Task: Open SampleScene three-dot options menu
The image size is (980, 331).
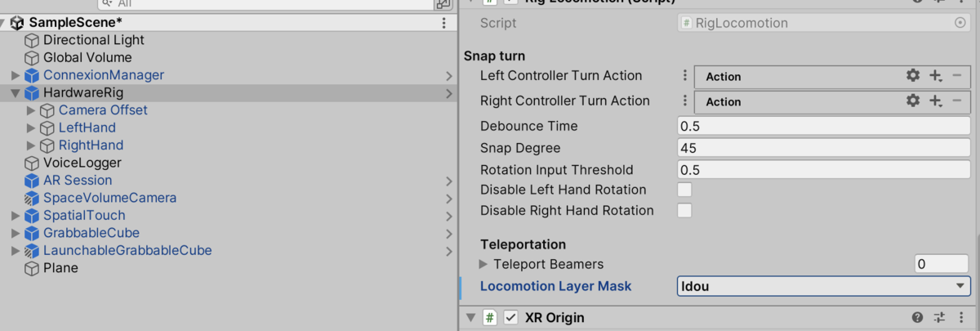Action: click(443, 23)
